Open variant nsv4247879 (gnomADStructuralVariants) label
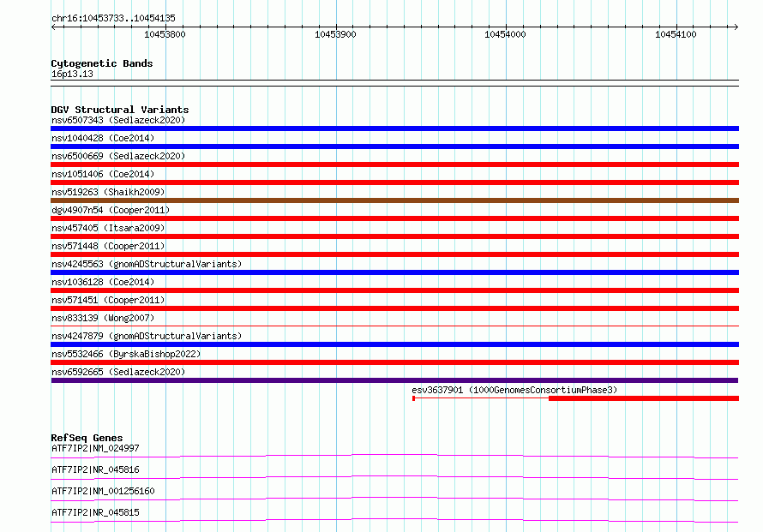Viewport: 763px width, 532px height. [147, 336]
